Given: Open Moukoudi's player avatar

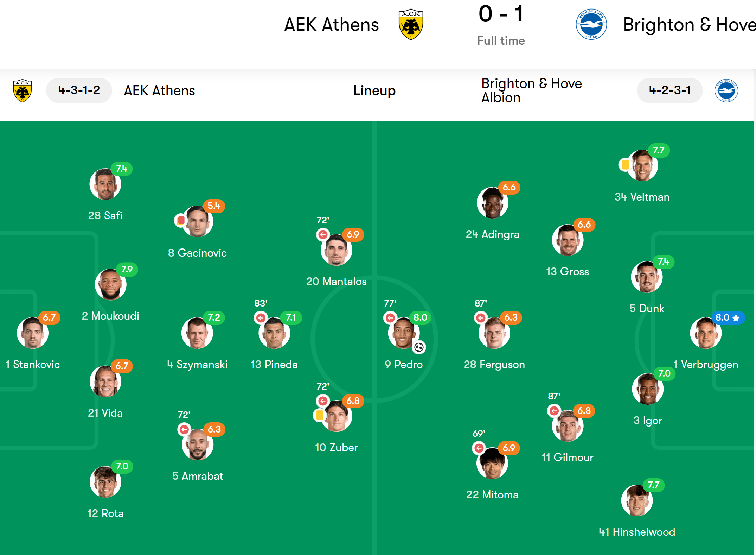Looking at the screenshot, I should pos(110,284).
